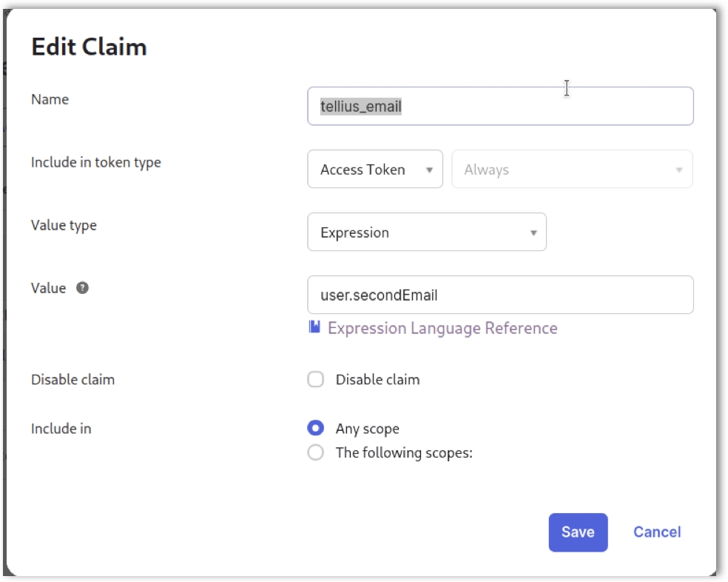Click the Edit Claim dialog heading
Screen dimensions: 728x582
pos(89,47)
